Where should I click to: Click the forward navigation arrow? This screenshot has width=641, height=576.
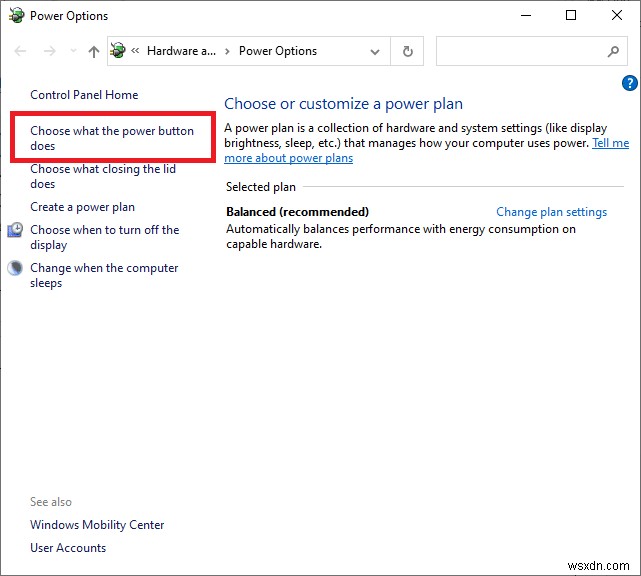pos(49,51)
